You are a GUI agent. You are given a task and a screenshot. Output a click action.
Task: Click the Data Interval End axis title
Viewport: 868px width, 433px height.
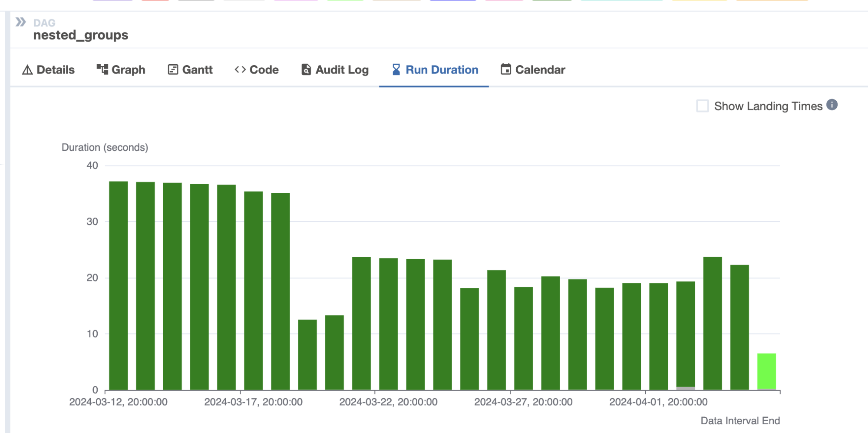740,421
